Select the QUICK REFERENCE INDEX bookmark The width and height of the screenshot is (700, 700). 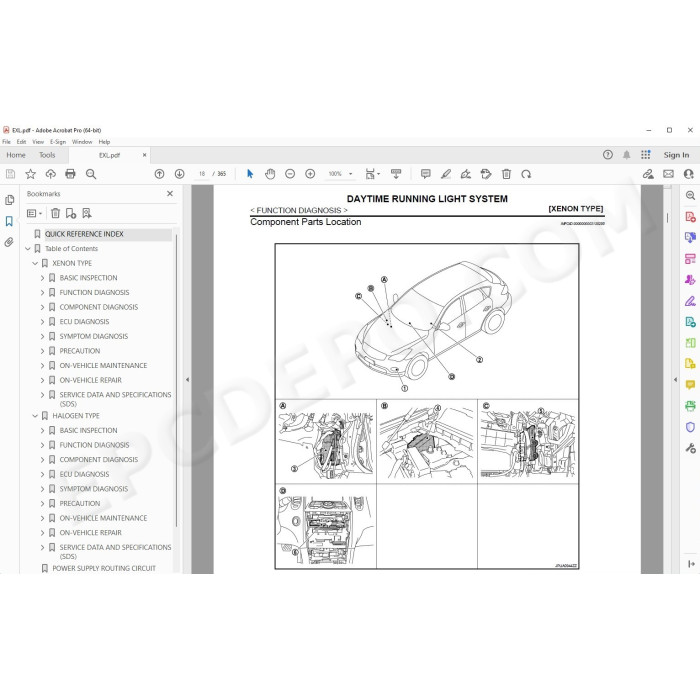pos(84,234)
